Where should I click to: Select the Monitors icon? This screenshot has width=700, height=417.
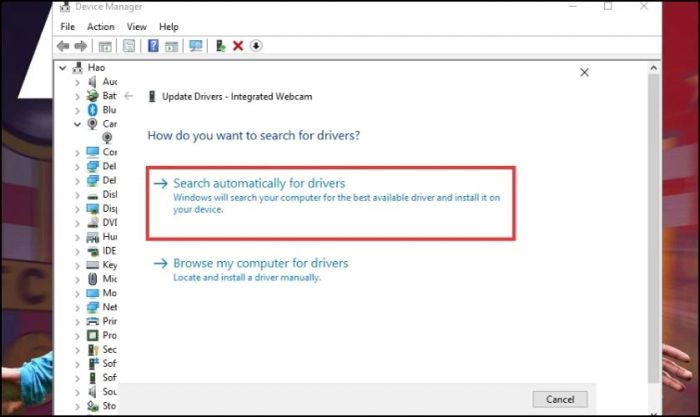(92, 293)
